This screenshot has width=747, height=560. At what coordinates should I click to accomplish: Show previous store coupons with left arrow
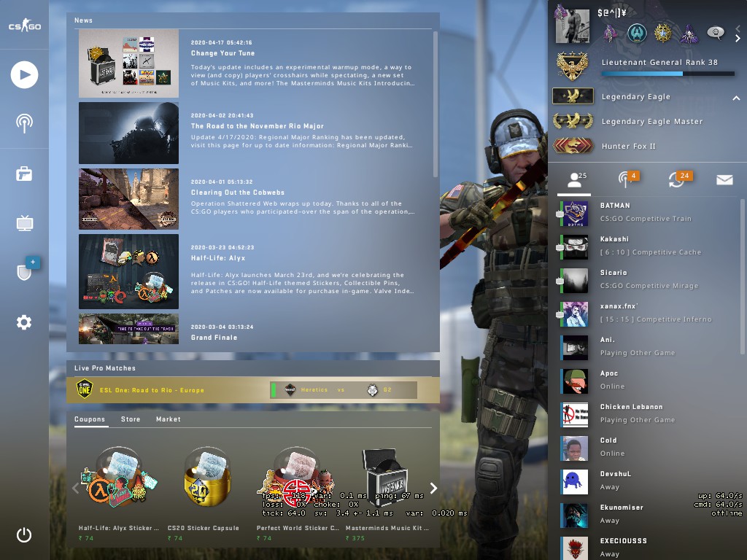coord(75,488)
